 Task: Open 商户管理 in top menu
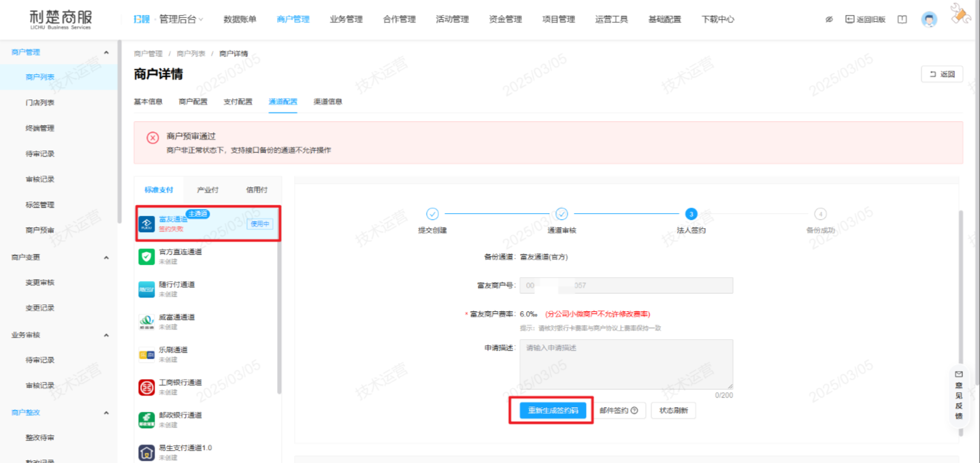pyautogui.click(x=293, y=20)
